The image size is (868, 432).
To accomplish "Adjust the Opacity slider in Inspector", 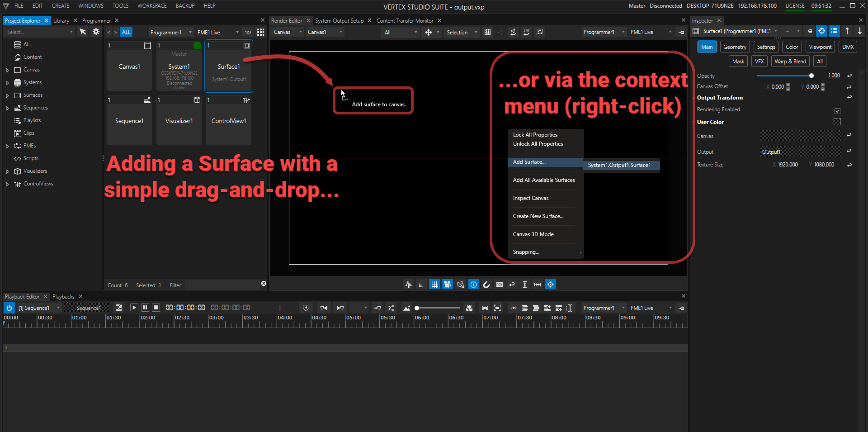I will [x=785, y=76].
